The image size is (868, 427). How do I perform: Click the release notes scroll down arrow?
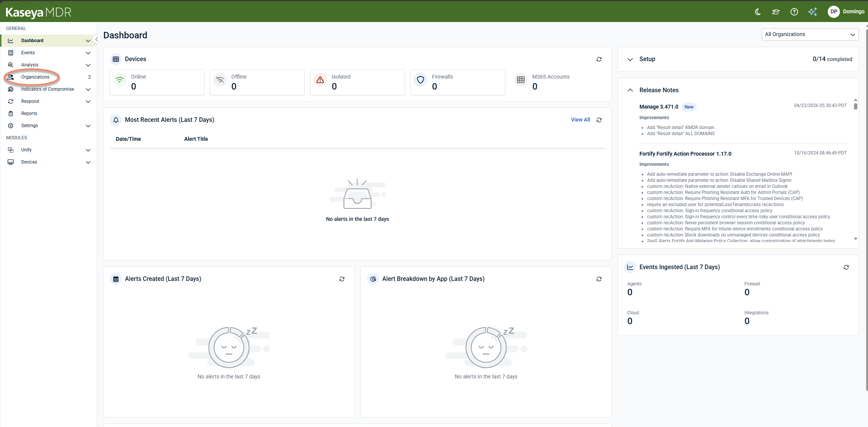coord(855,239)
